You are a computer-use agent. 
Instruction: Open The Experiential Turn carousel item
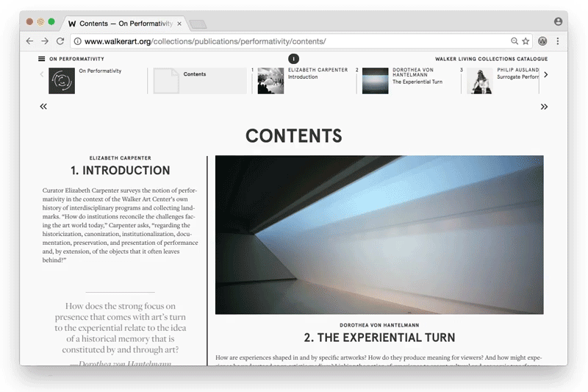point(409,81)
